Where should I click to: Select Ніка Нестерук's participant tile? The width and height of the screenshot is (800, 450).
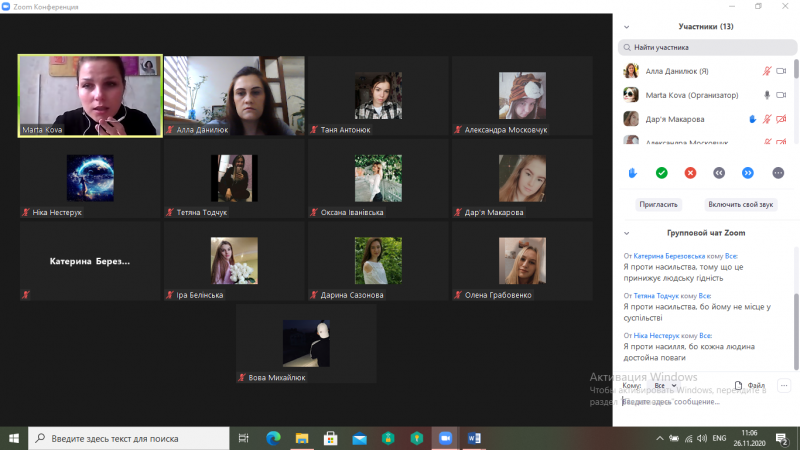click(x=90, y=179)
